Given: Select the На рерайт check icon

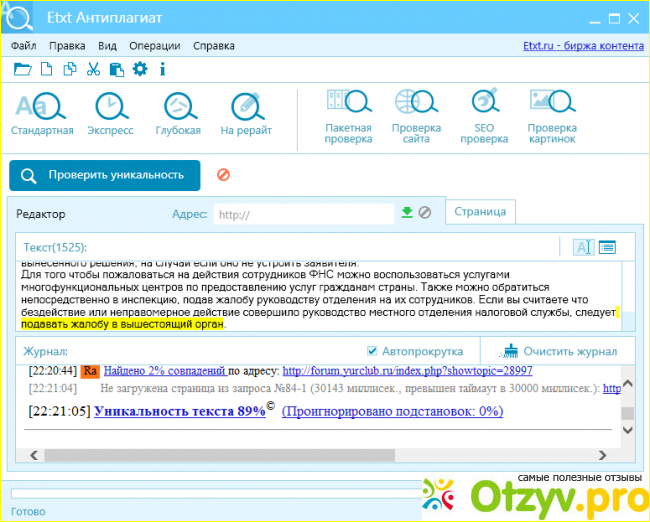Looking at the screenshot, I should coord(246,113).
